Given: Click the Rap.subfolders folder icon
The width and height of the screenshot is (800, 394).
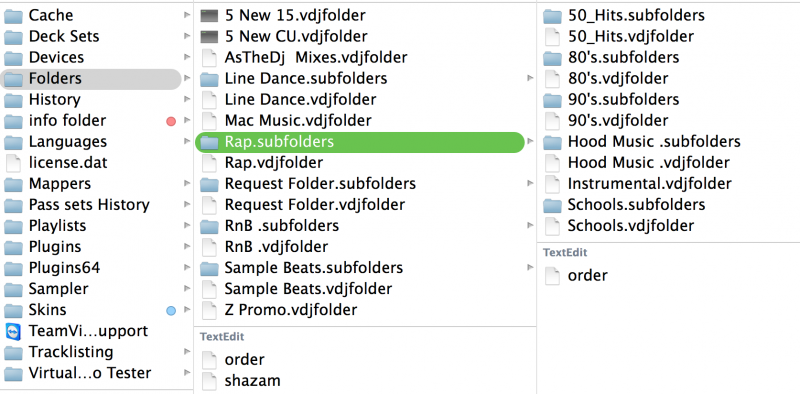Looking at the screenshot, I should 209,142.
